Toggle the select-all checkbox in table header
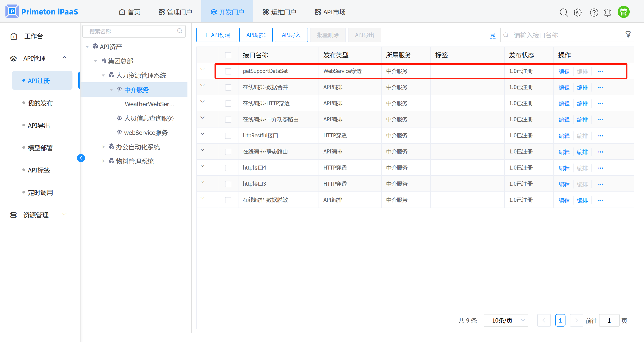This screenshot has width=644, height=342. [x=228, y=55]
